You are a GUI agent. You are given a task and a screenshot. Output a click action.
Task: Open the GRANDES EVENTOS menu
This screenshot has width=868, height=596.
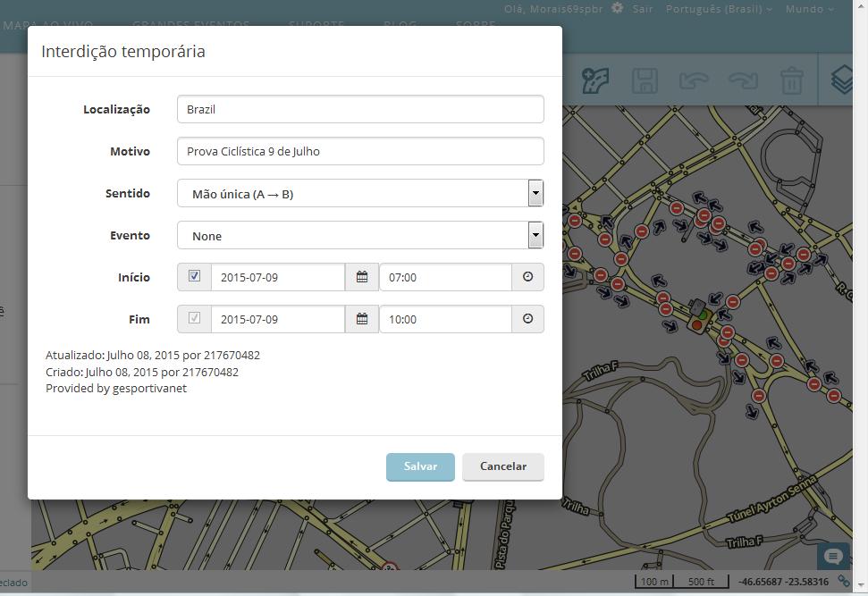(x=190, y=26)
